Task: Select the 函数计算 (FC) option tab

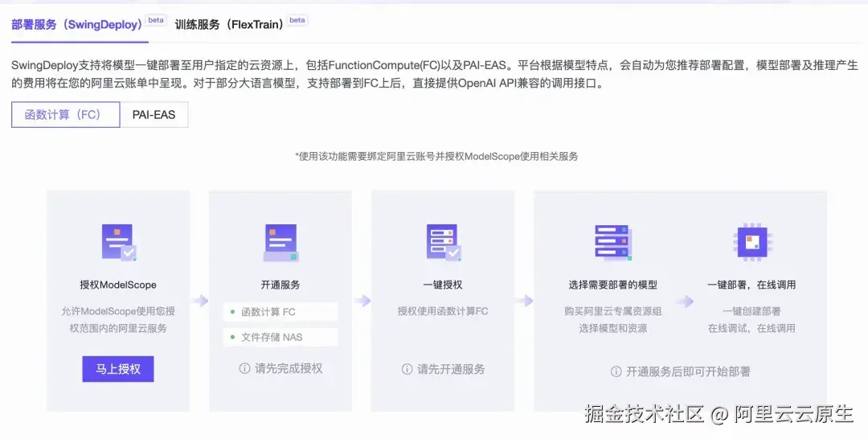Action: [65, 115]
